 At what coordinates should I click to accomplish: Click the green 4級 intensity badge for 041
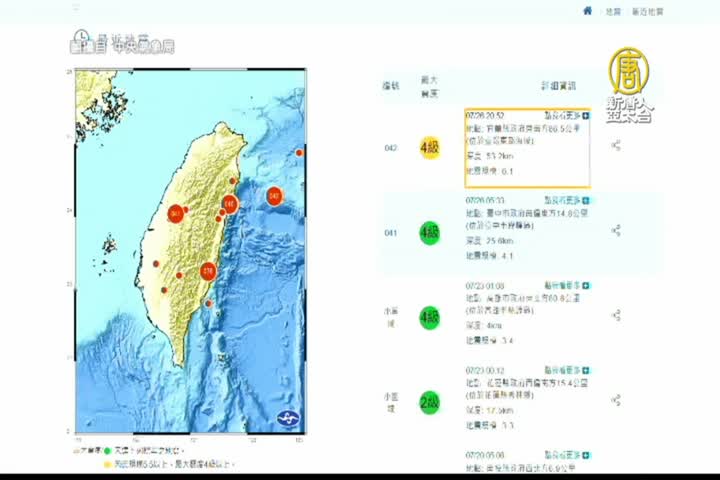[429, 233]
